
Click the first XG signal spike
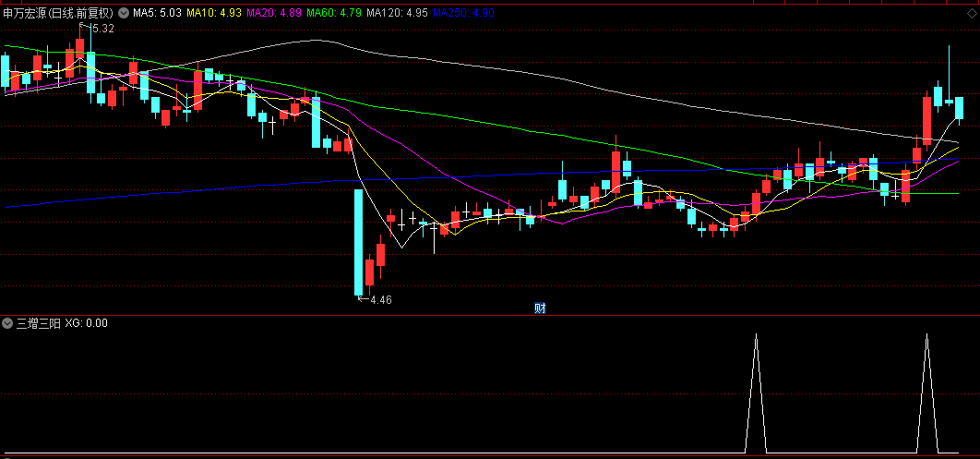(757, 393)
